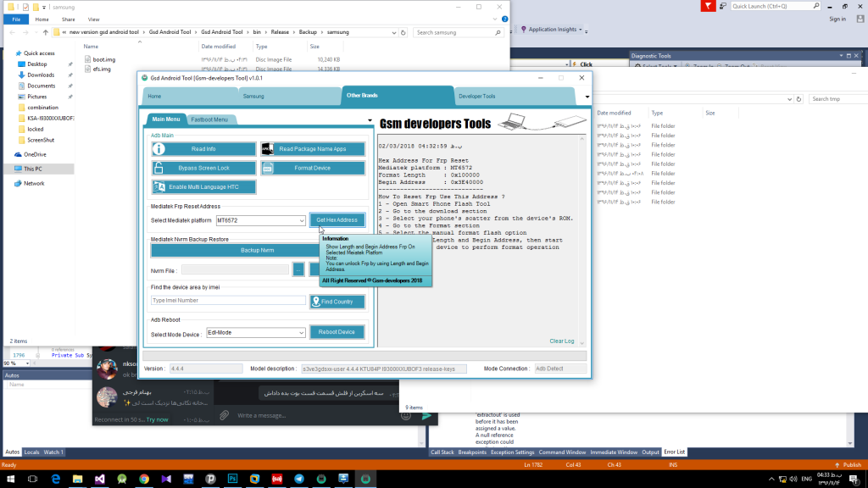The height and width of the screenshot is (488, 868).
Task: Click the Telegram attach paperclip icon
Action: (x=224, y=415)
